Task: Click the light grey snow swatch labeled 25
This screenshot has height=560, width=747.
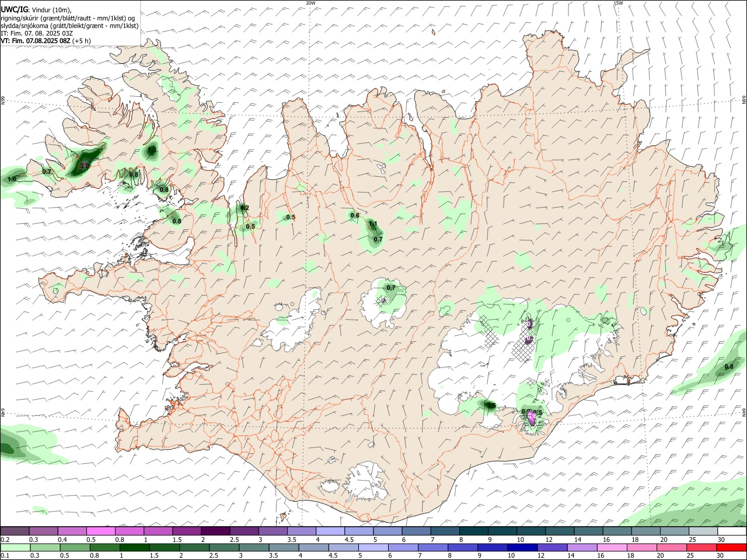Action: 703,531
